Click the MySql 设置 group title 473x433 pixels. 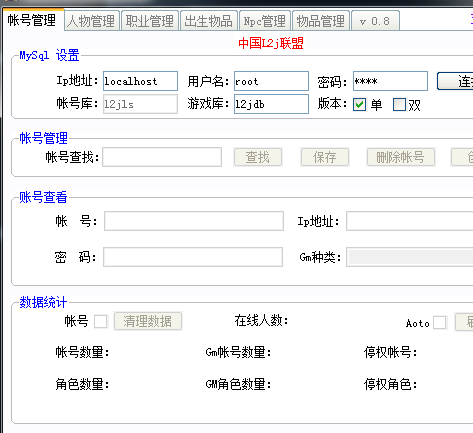click(49, 55)
